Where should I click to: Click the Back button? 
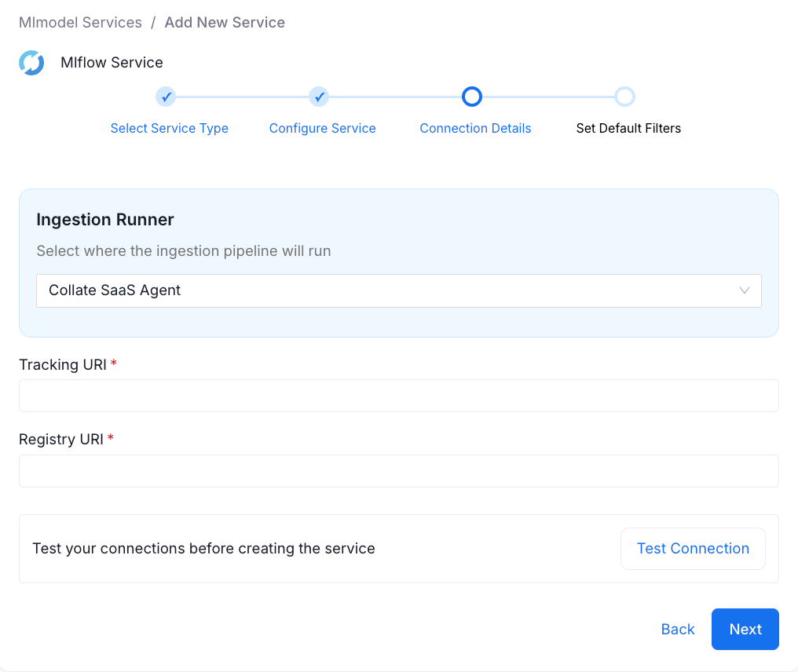(x=677, y=630)
